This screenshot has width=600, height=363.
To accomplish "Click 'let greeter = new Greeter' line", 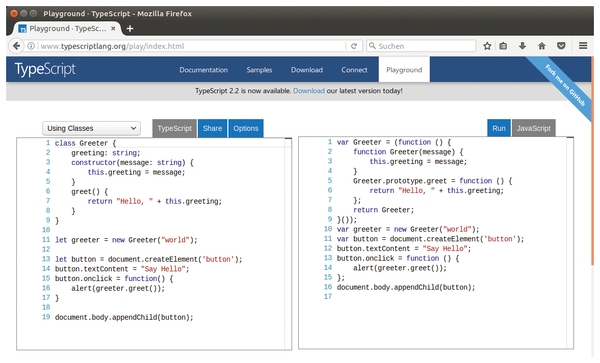I will pos(126,240).
